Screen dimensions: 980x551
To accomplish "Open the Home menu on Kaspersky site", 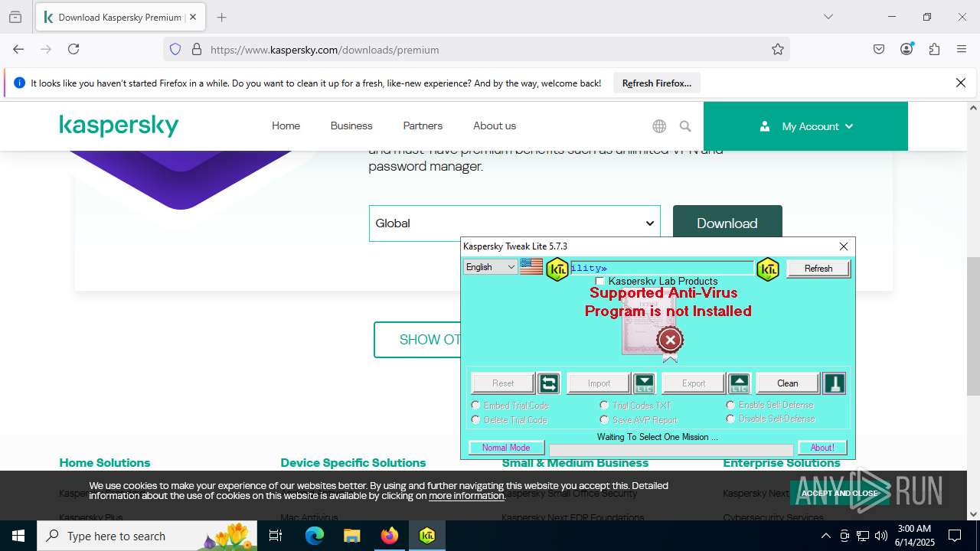I will click(286, 126).
